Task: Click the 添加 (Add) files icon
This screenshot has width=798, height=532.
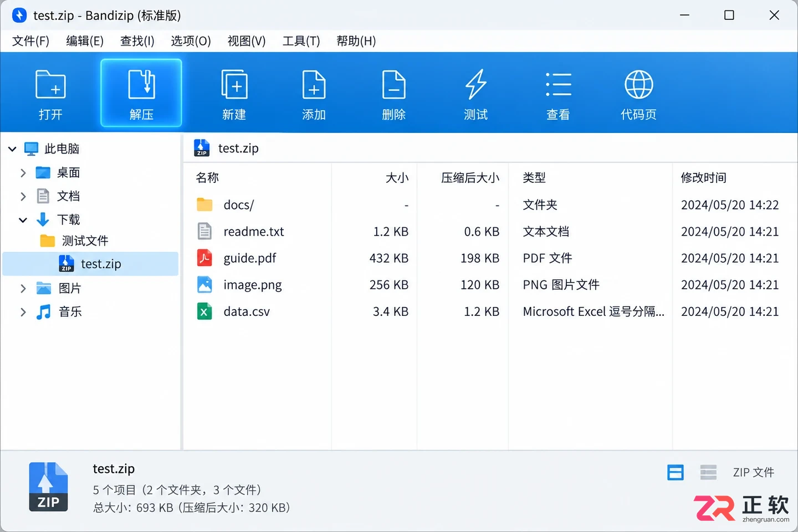Action: click(314, 84)
